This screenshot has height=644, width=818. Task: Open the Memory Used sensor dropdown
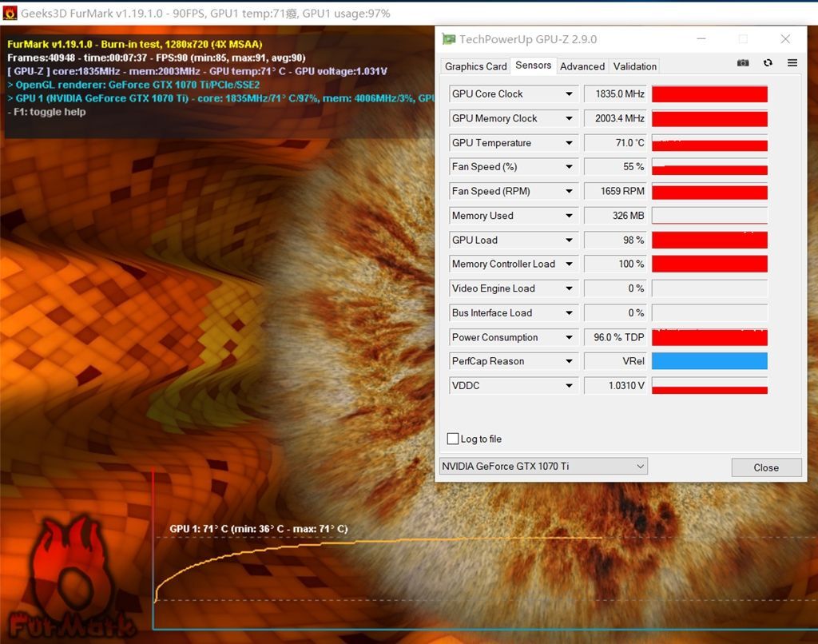(569, 216)
